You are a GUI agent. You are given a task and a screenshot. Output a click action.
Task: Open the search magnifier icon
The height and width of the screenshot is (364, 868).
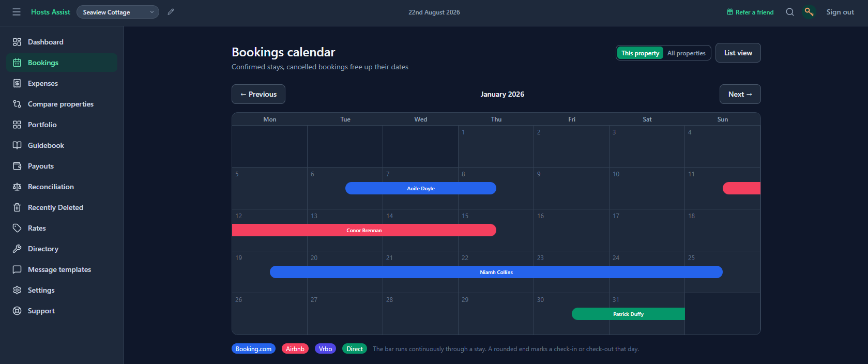[x=790, y=12]
